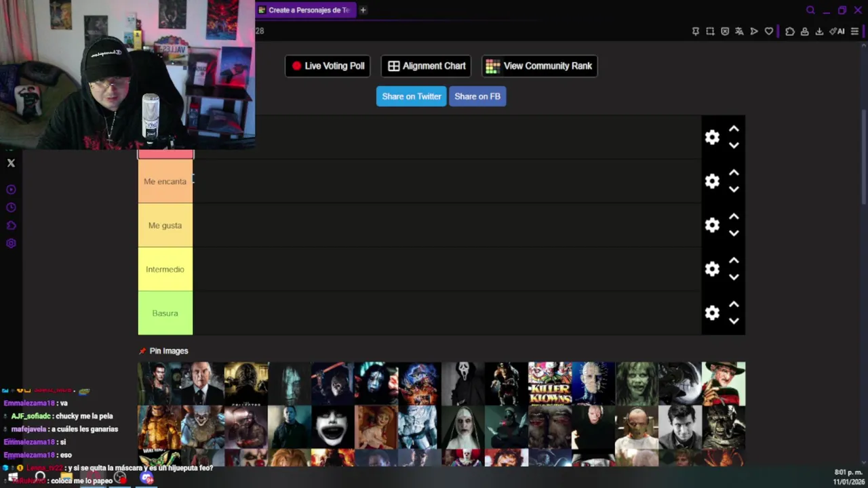This screenshot has width=868, height=488.
Task: Select the Michael Myers image
Action: click(x=290, y=428)
